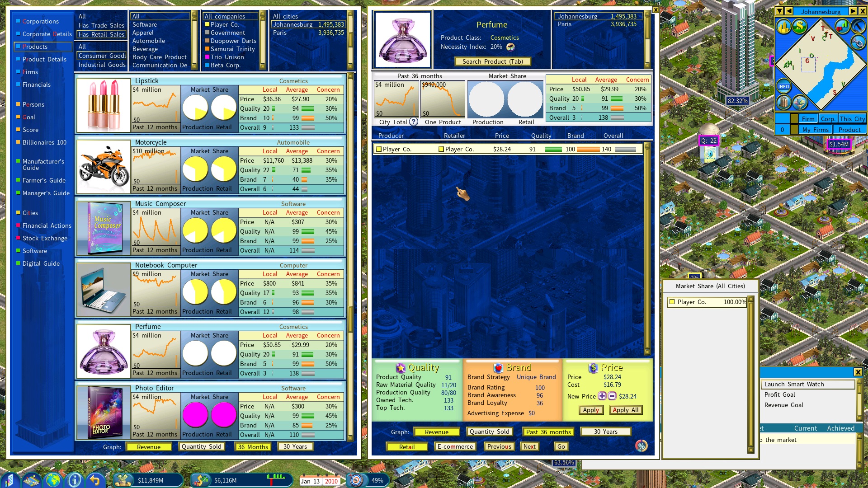Open the bar chart icon beside the minimap
The width and height of the screenshot is (868, 488).
[842, 26]
